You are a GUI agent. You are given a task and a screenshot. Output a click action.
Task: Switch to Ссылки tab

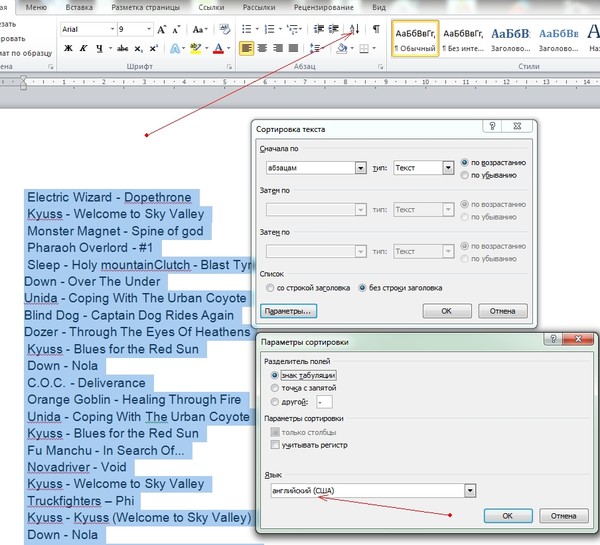[x=211, y=7]
